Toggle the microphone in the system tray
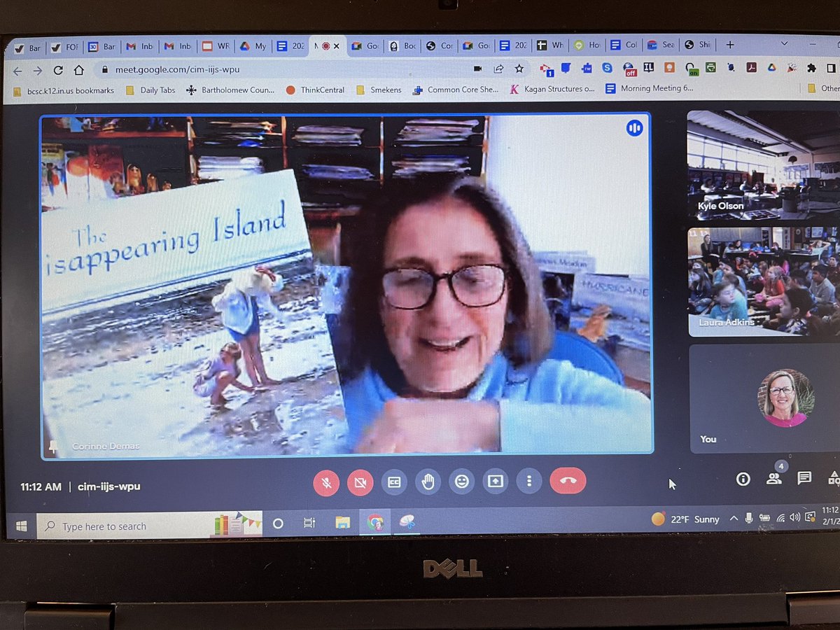The height and width of the screenshot is (630, 840). [x=748, y=519]
